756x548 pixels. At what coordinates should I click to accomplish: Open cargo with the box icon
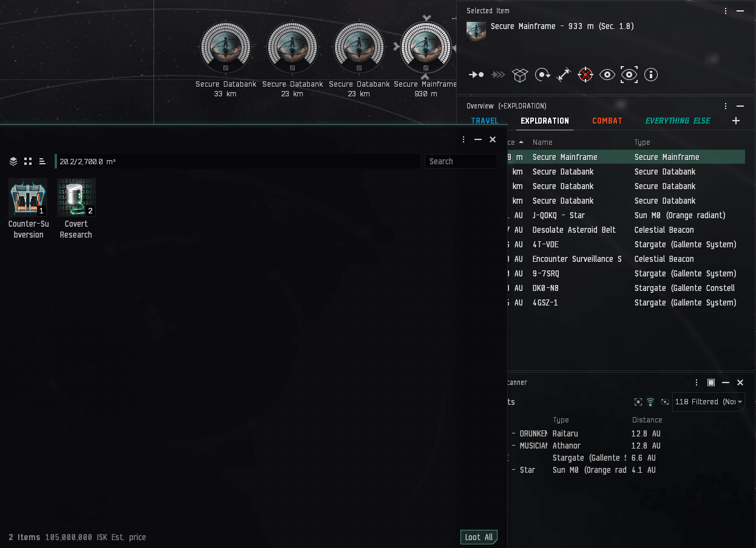[520, 75]
